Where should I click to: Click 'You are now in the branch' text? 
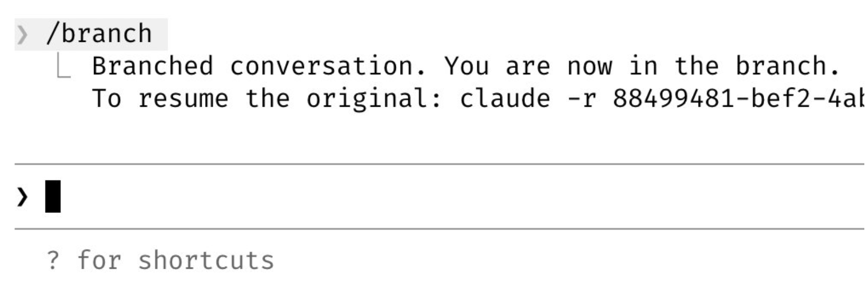pos(642,66)
